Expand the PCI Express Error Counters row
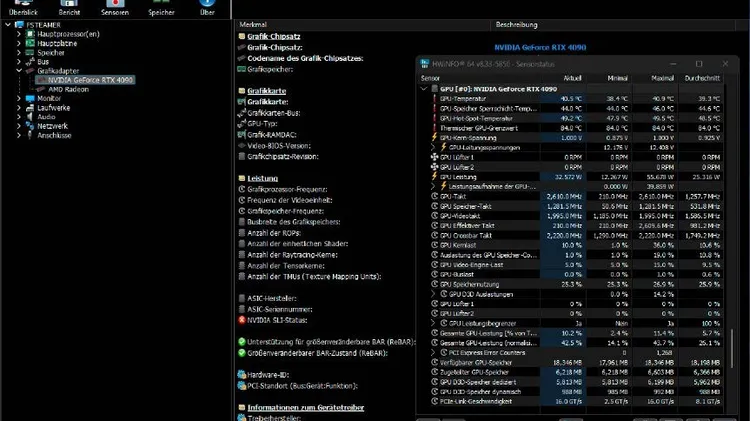This screenshot has height=421, width=750. (433, 352)
